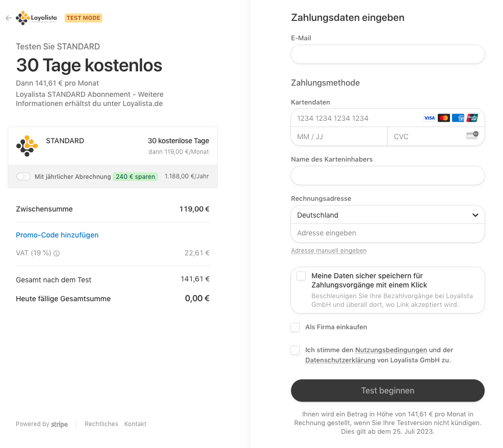Click the Mastercard icon
The height and width of the screenshot is (448, 503).
tap(444, 118)
